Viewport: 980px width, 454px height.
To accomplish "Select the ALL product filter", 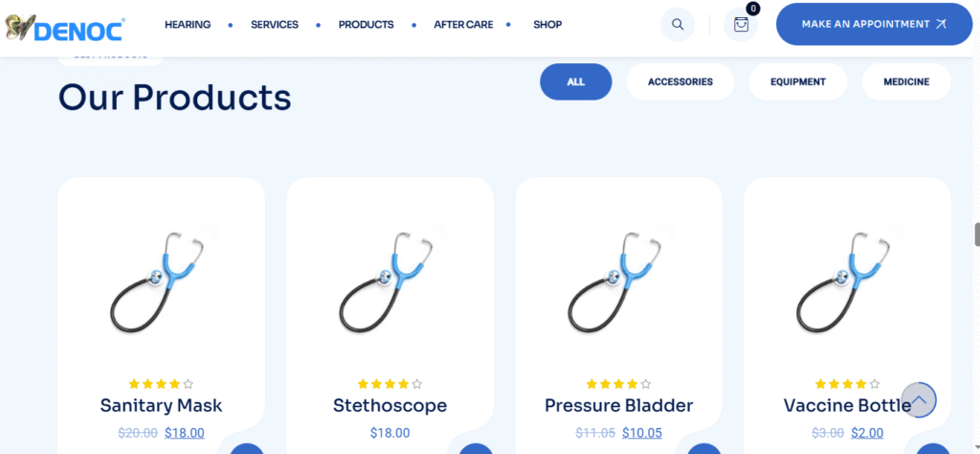I will (575, 82).
